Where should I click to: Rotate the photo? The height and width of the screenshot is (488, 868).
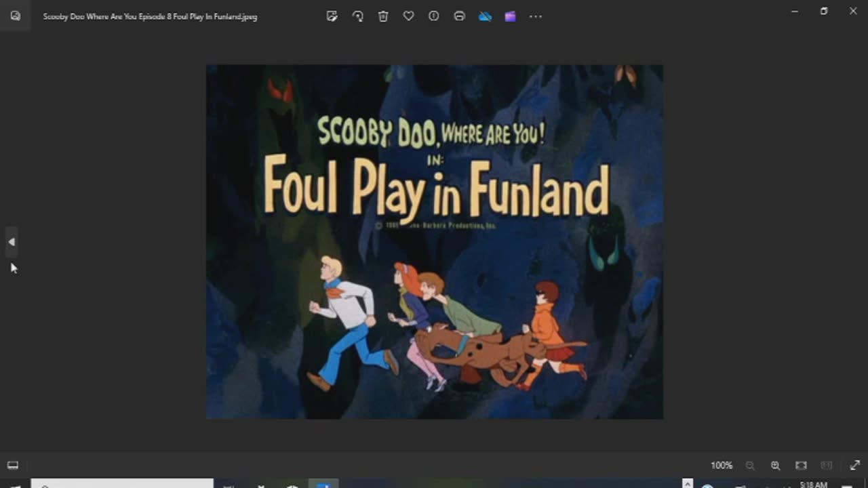point(358,16)
